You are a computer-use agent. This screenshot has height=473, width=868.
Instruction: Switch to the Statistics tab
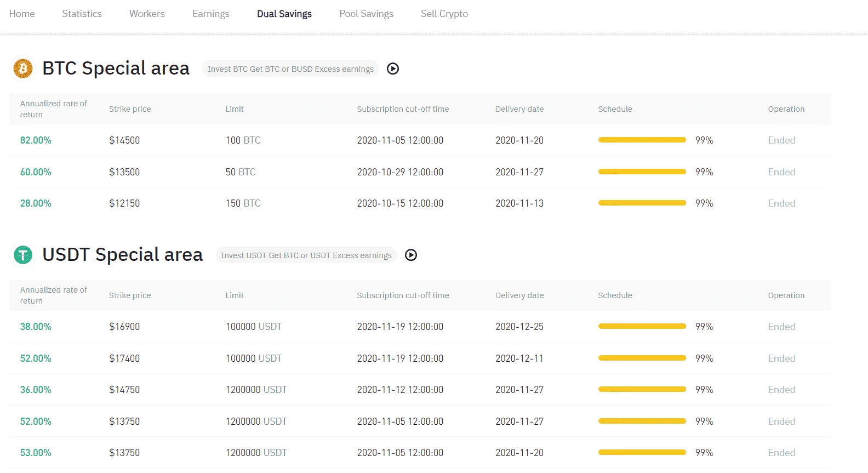coord(82,14)
